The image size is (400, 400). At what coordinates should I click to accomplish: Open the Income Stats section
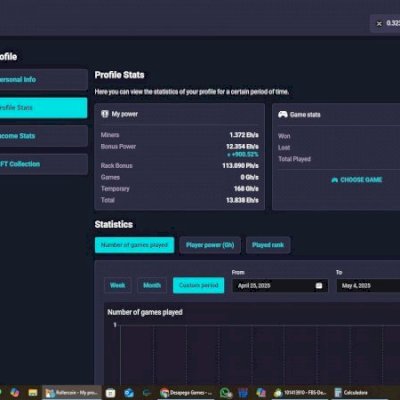[43, 136]
